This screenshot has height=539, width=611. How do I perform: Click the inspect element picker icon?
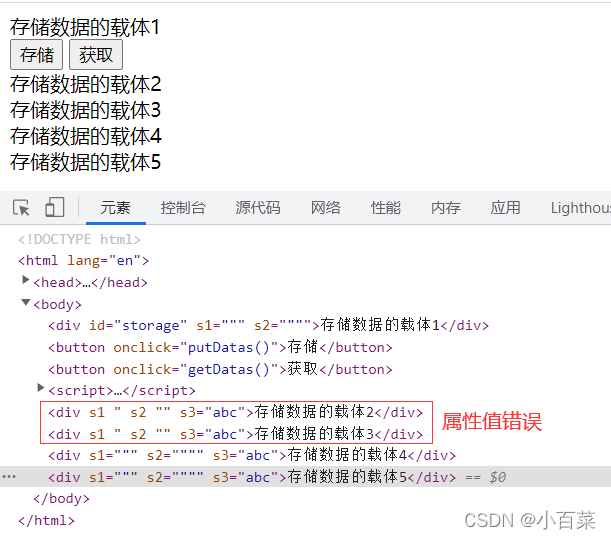pyautogui.click(x=21, y=207)
